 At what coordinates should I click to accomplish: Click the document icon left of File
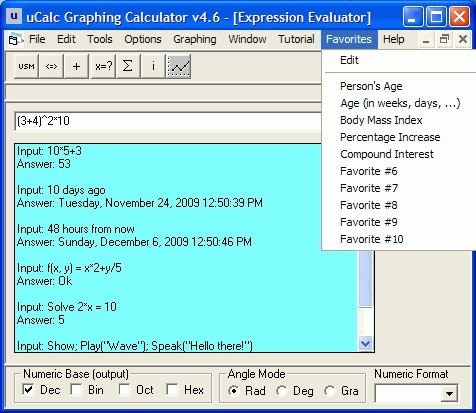click(x=15, y=39)
